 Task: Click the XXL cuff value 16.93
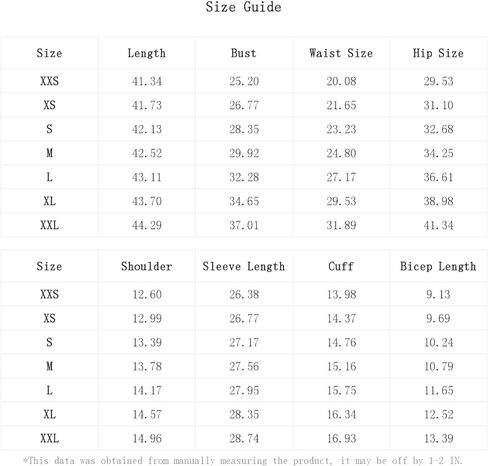point(341,439)
